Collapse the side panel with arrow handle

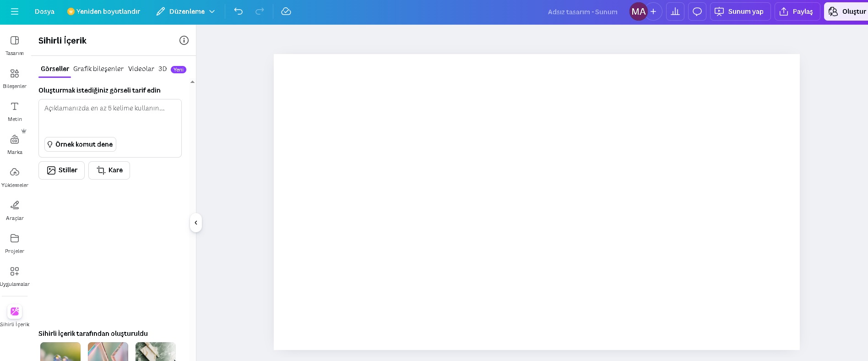[x=196, y=223]
